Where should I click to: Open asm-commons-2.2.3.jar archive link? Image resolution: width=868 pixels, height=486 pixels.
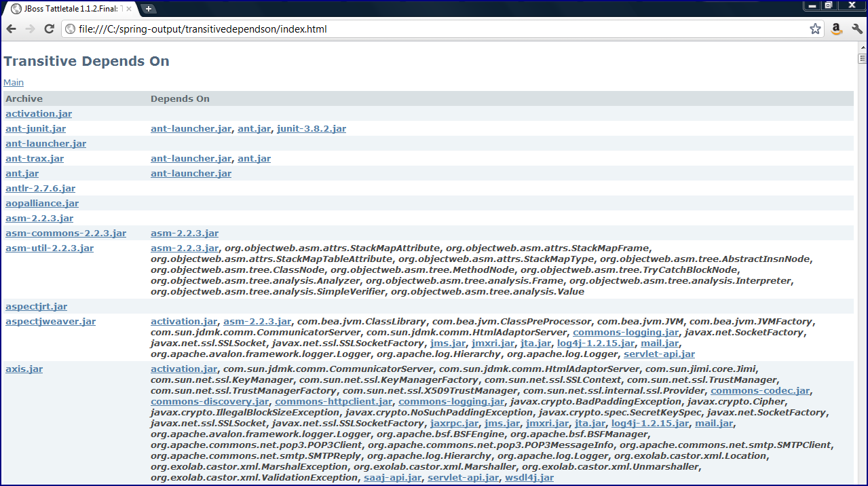tap(66, 233)
